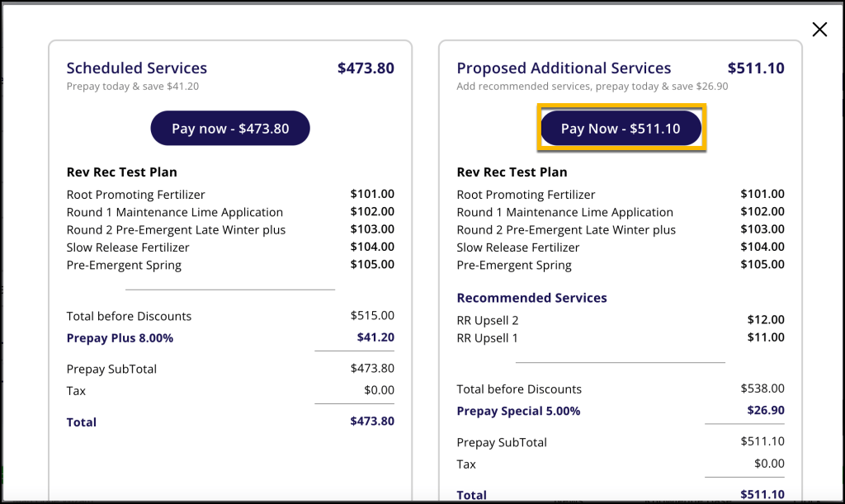
Task: Click Slow Release Fertilizer in Proposed Services
Action: pyautogui.click(x=518, y=247)
